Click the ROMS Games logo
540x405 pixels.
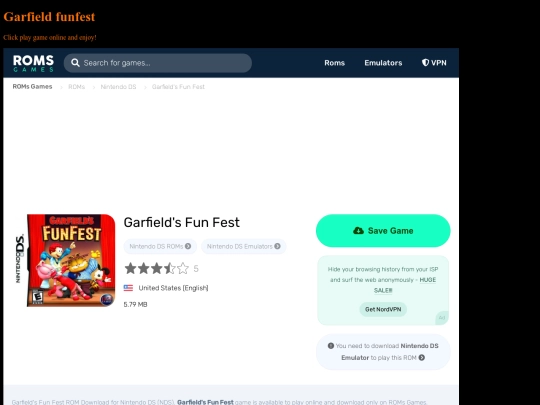33,63
